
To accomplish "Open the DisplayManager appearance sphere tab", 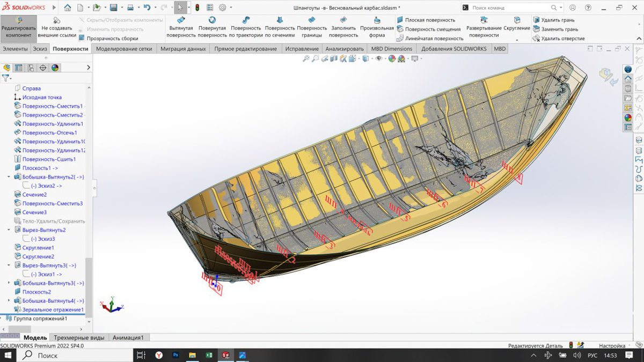I will [55, 68].
